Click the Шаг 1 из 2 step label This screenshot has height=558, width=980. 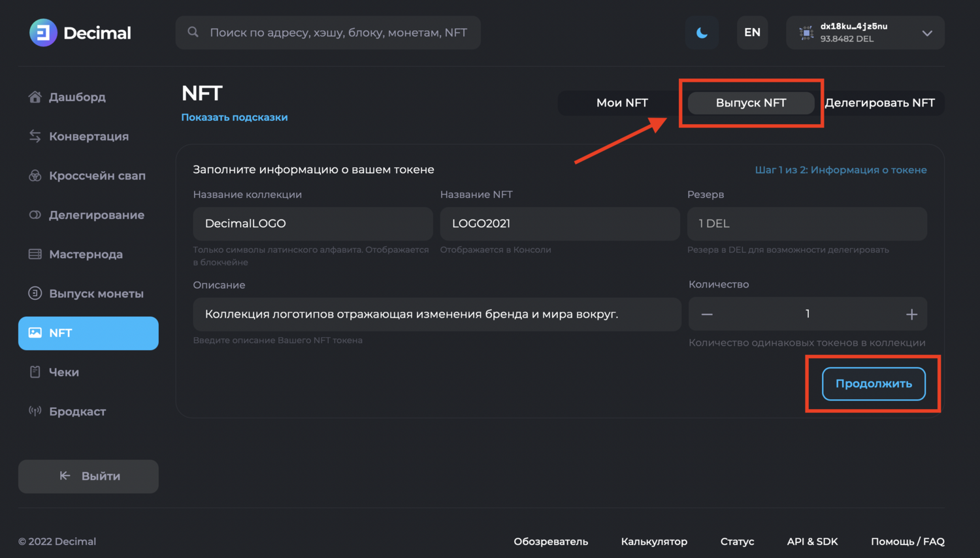pyautogui.click(x=841, y=170)
